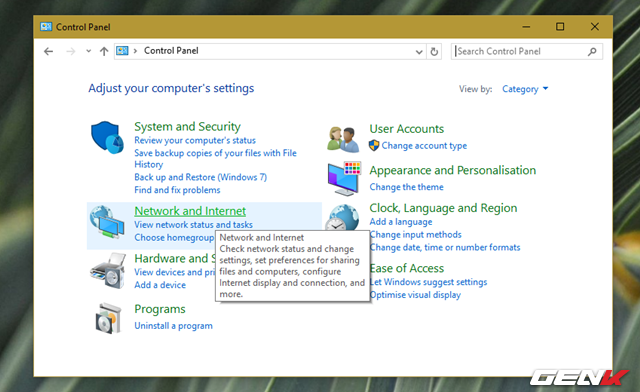Click the Network and Internet globe icon
The width and height of the screenshot is (640, 392).
pos(107,222)
